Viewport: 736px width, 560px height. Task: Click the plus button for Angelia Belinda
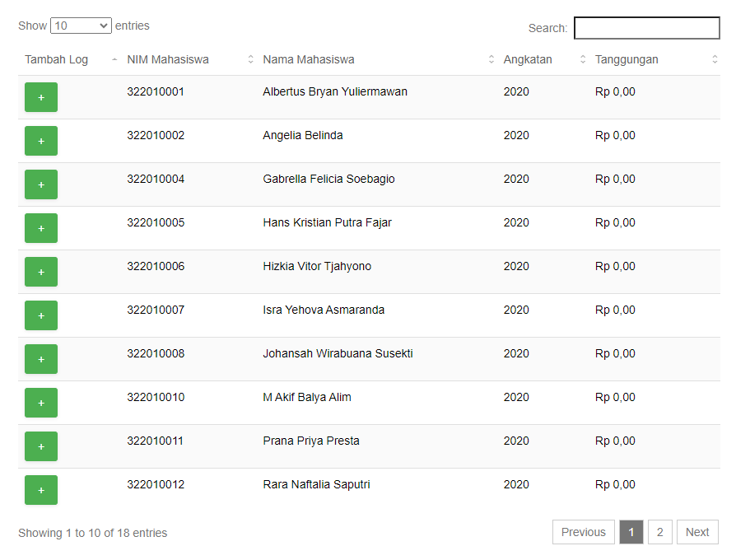[41, 141]
